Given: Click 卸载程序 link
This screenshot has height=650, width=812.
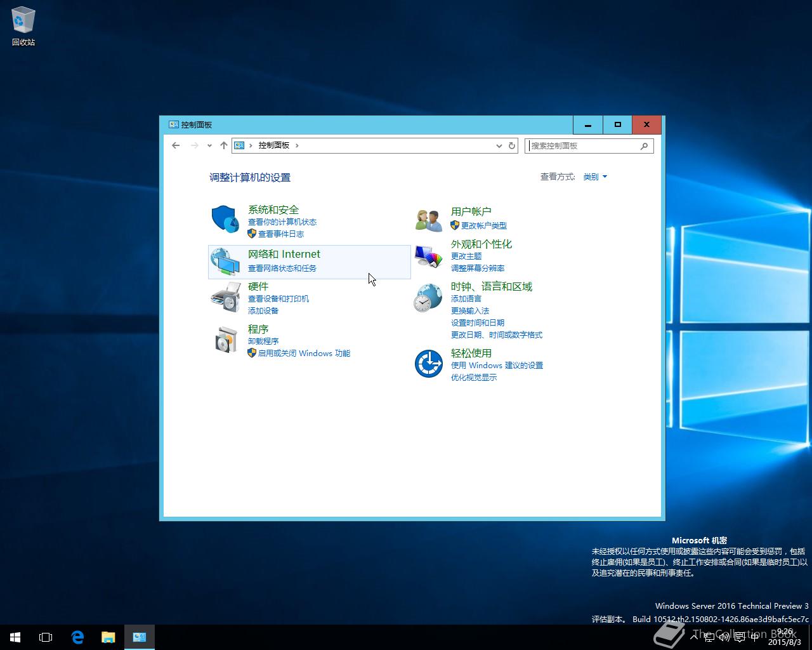Looking at the screenshot, I should pos(263,342).
